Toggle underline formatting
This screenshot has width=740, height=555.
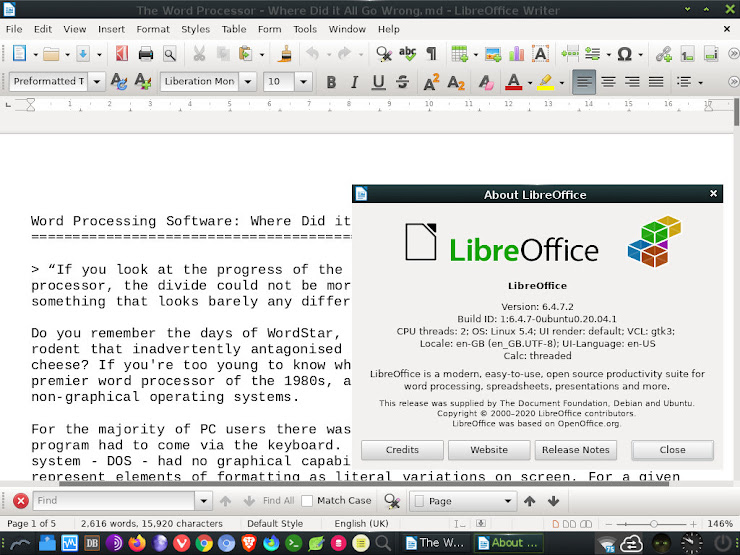[x=378, y=82]
